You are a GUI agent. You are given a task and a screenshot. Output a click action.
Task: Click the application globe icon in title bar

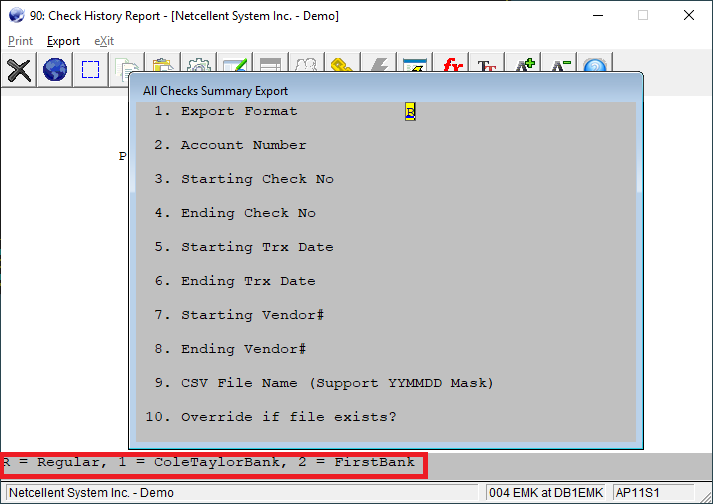click(x=16, y=15)
